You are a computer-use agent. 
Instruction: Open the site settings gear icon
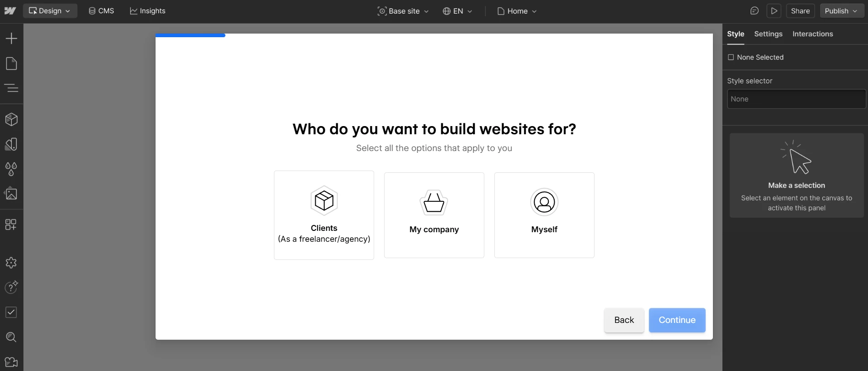click(11, 263)
